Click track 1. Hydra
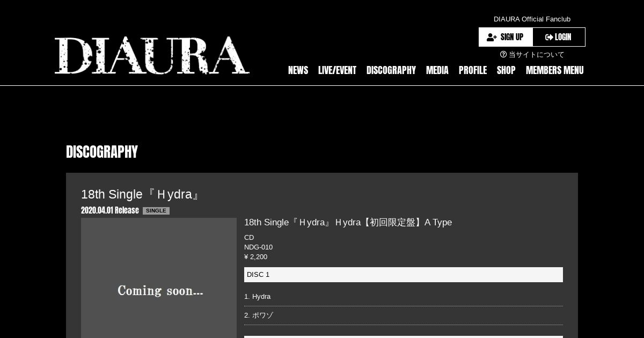The height and width of the screenshot is (338, 644). [404, 297]
